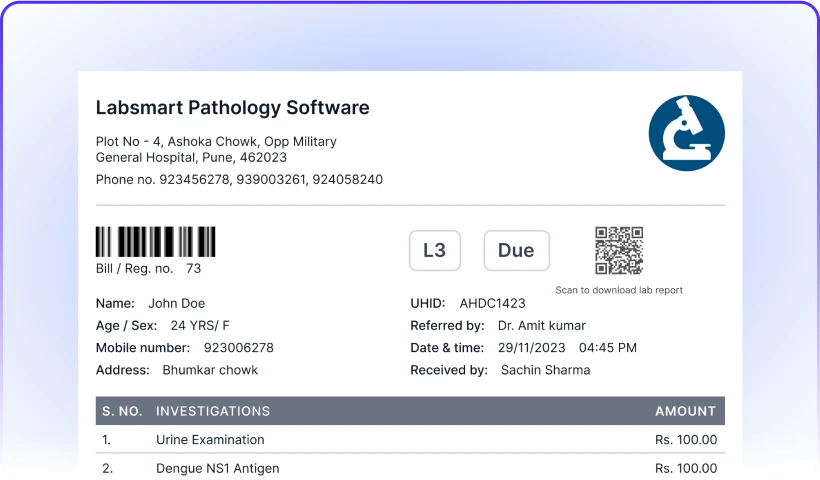Click the date 29/11/2023
Screen dimensions: 820x480
pyautogui.click(x=531, y=348)
